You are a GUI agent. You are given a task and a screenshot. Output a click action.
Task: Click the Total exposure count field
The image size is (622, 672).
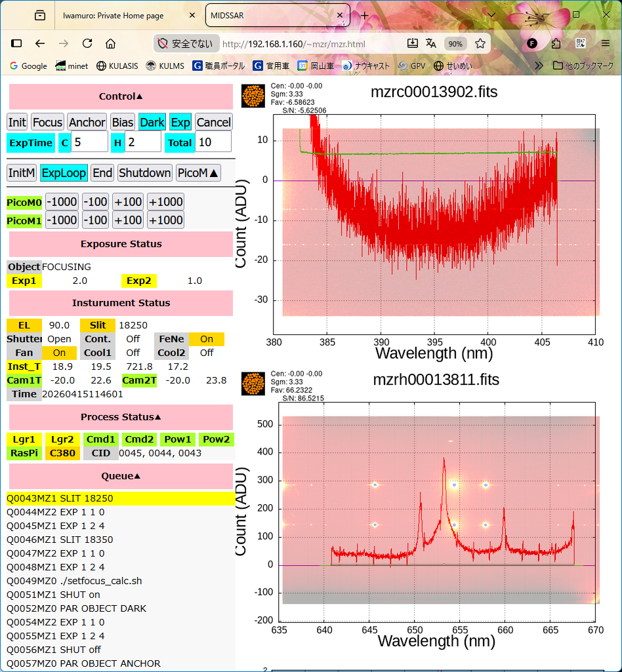(213, 142)
